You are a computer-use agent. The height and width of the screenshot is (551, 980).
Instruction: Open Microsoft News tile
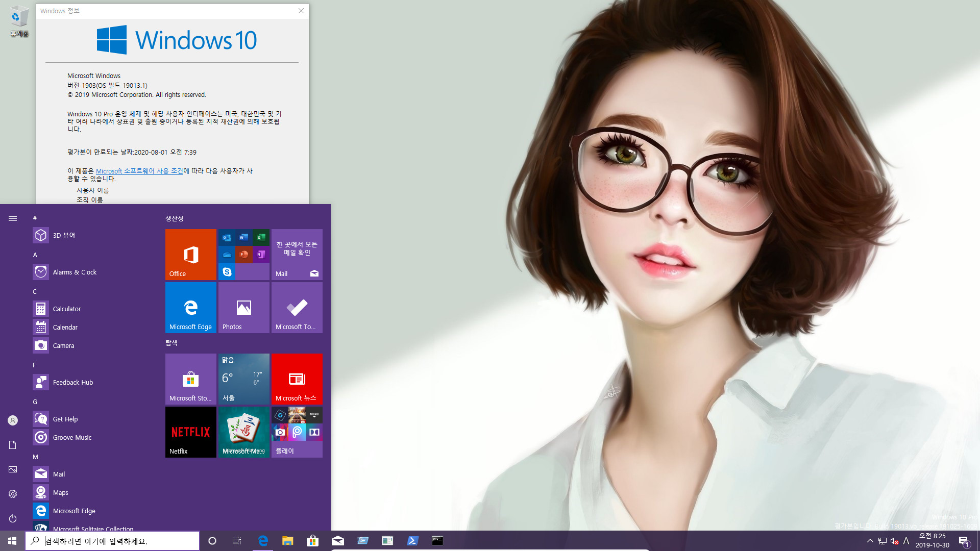click(x=297, y=379)
